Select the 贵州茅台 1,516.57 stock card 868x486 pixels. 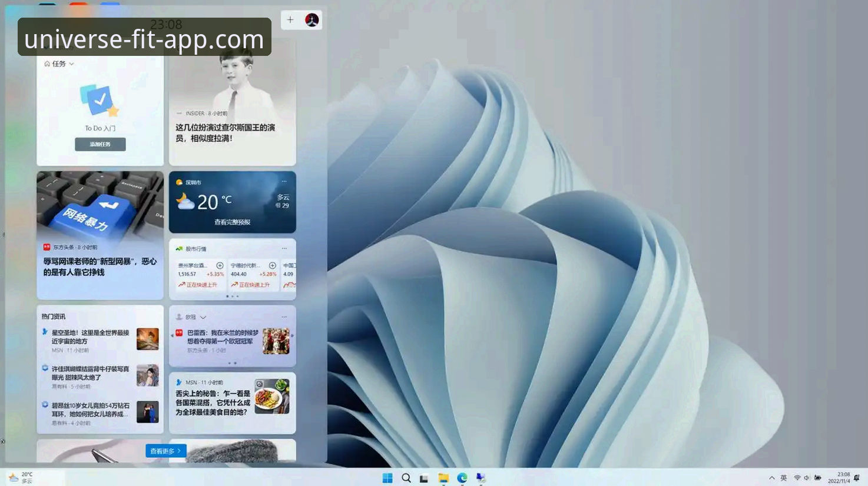[x=201, y=275]
